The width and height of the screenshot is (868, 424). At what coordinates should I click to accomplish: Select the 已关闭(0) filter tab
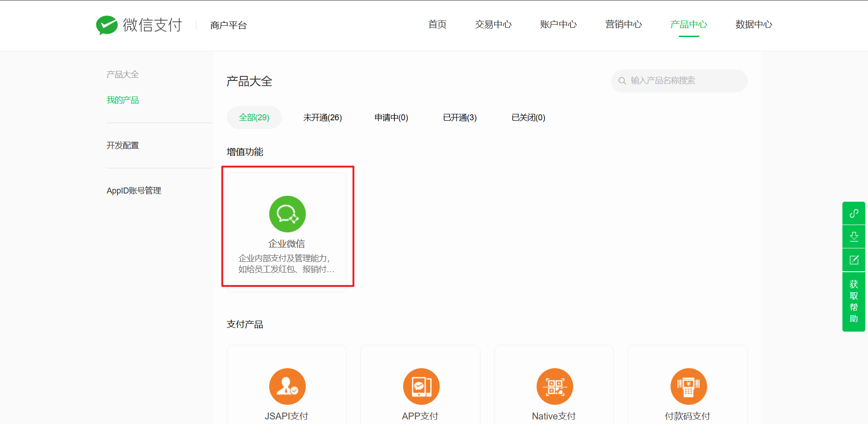tap(528, 118)
